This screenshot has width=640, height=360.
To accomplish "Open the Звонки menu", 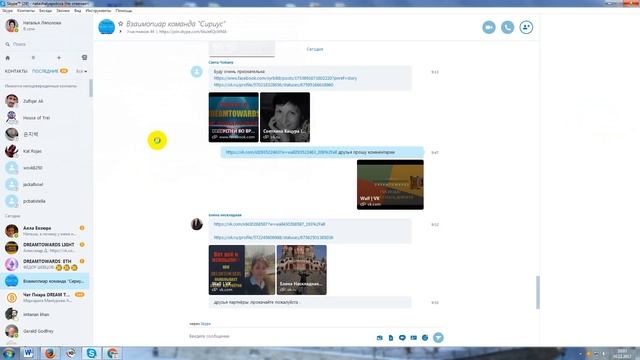I will pos(63,11).
